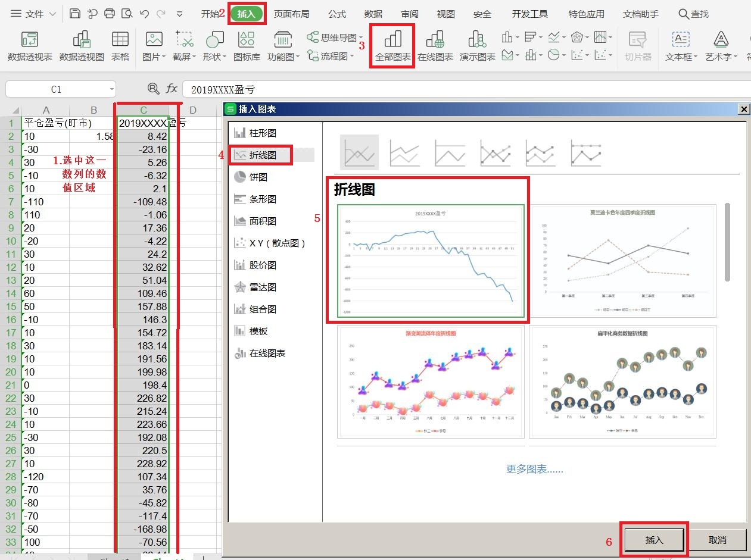This screenshot has height=560, width=751.
Task: Pick the 扁平化商务数据折线图 template
Action: pyautogui.click(x=622, y=381)
